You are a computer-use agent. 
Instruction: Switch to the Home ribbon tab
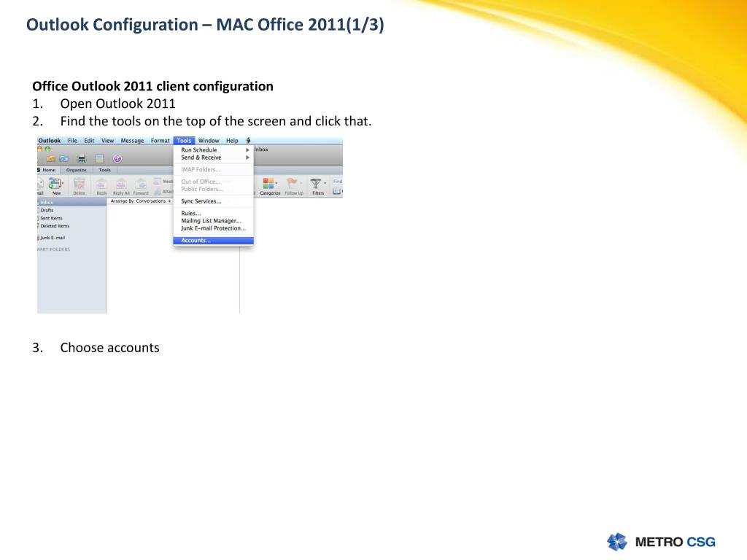(x=49, y=170)
